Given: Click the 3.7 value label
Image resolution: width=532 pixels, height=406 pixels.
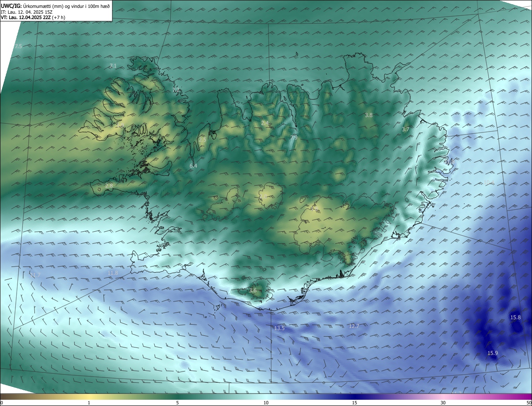Looking at the screenshot, I should point(406,130).
